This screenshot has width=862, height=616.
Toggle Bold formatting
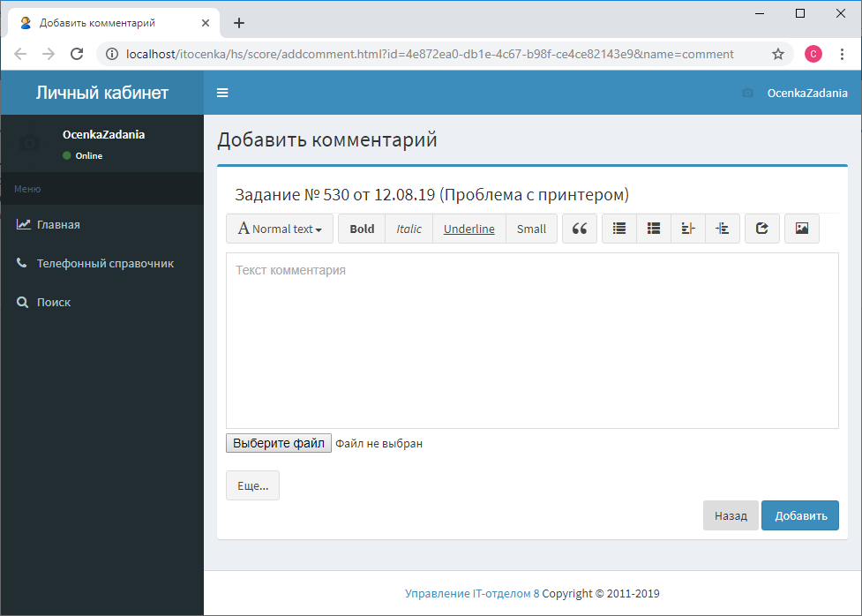pos(361,229)
